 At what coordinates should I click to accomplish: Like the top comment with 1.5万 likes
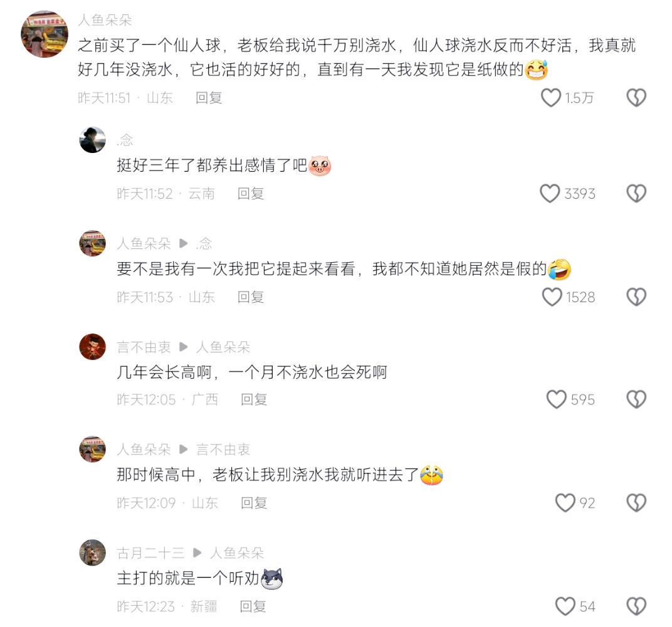(x=551, y=98)
